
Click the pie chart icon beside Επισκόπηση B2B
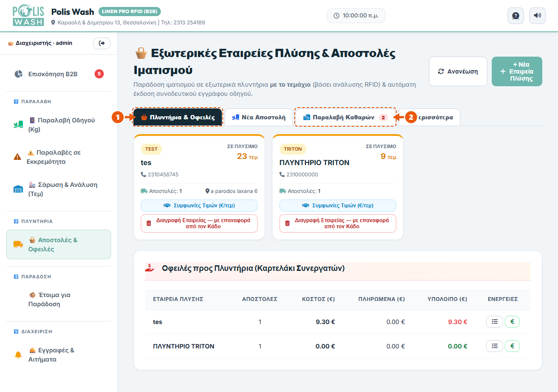click(18, 74)
